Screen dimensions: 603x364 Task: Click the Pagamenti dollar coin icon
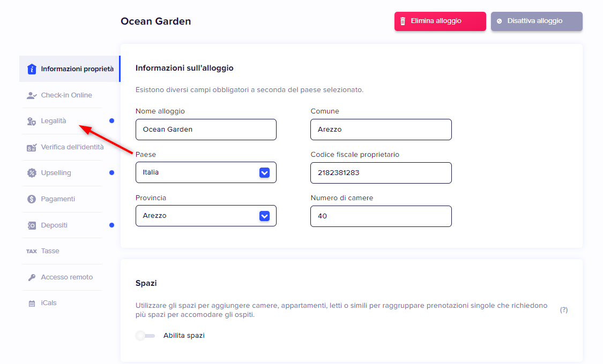tap(32, 199)
